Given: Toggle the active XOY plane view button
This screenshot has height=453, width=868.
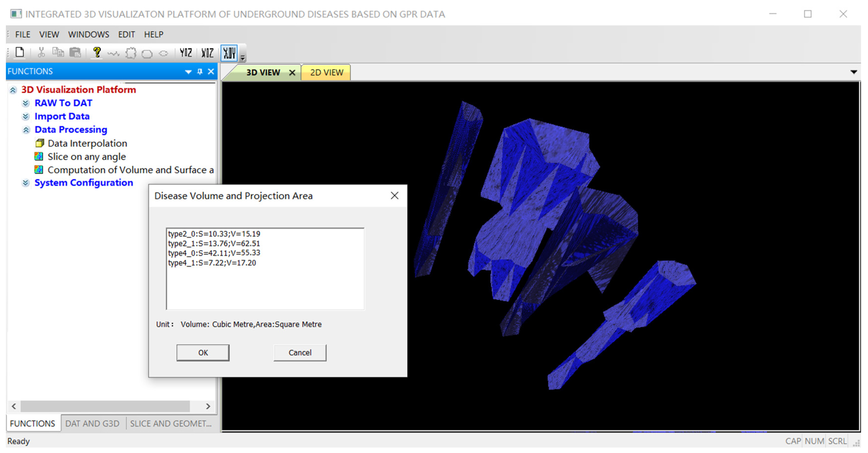Looking at the screenshot, I should [x=229, y=53].
